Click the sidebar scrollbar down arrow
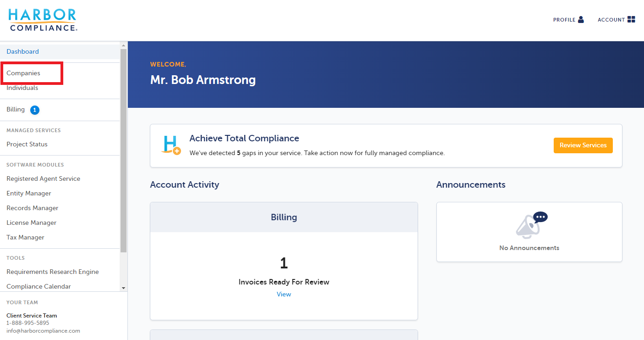This screenshot has height=340, width=644. point(123,288)
